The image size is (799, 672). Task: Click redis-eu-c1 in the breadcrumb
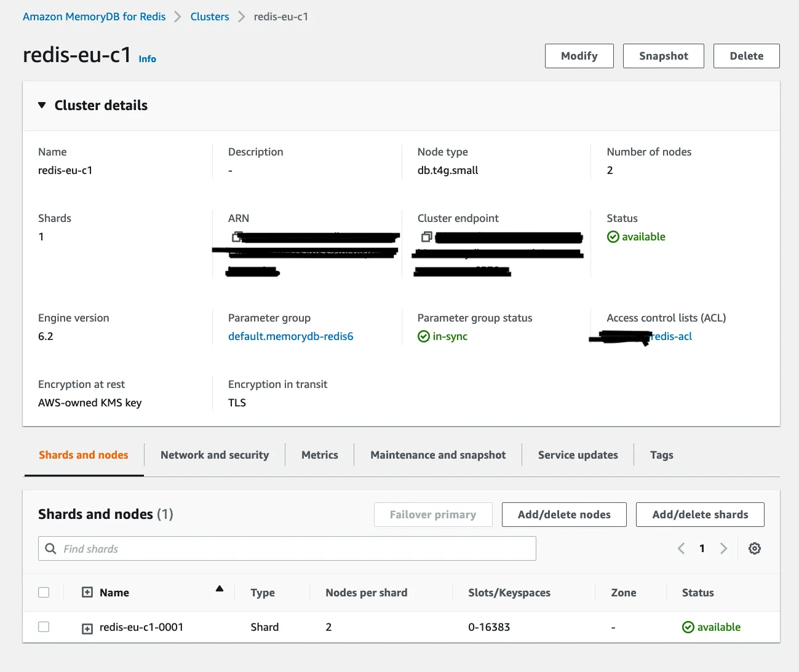[281, 17]
